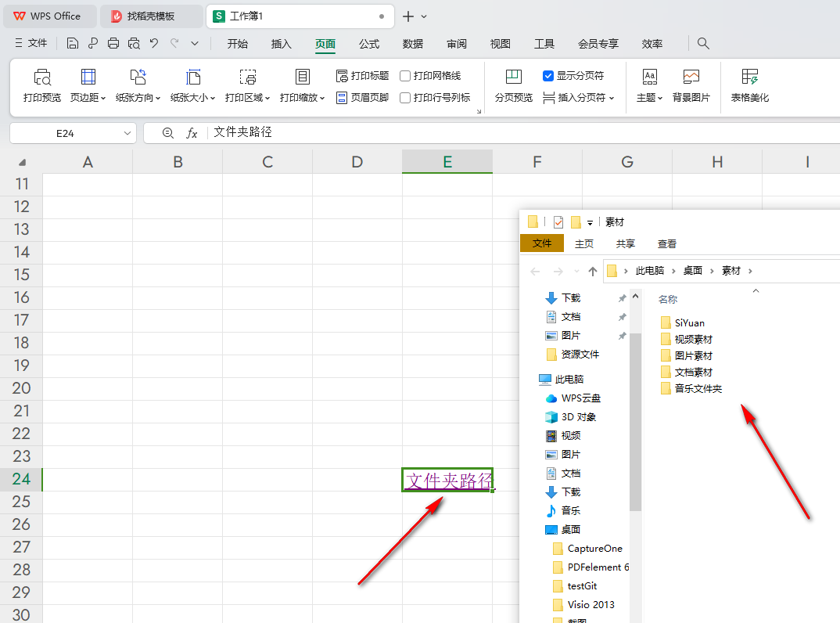The height and width of the screenshot is (623, 840).
Task: Click Insert Page Break icon
Action: [548, 98]
